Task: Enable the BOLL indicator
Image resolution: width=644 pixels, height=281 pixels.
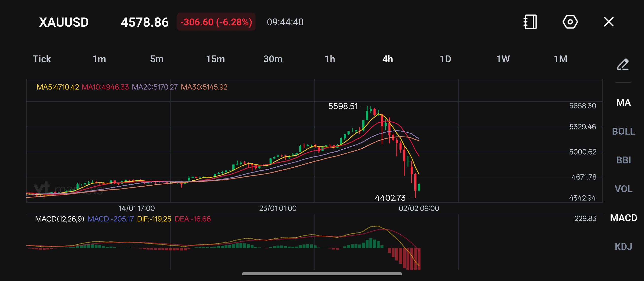Action: (x=623, y=131)
